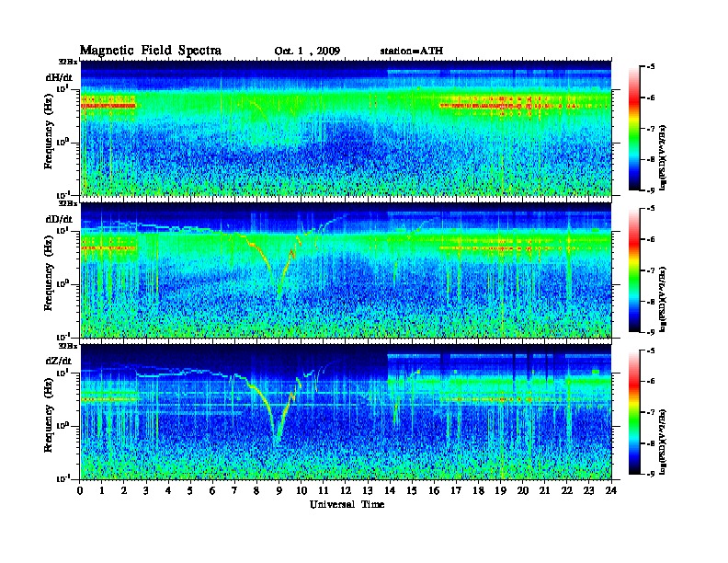Click the dH/dt panel color scale bar

coord(633,128)
